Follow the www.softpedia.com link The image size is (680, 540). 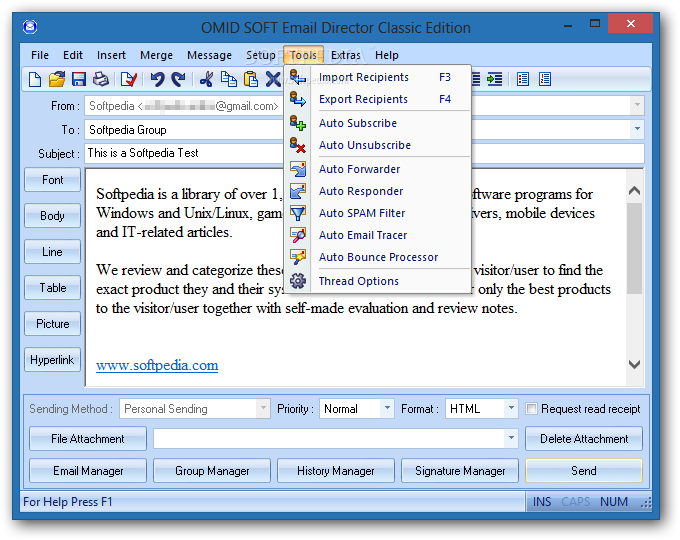tap(157, 365)
